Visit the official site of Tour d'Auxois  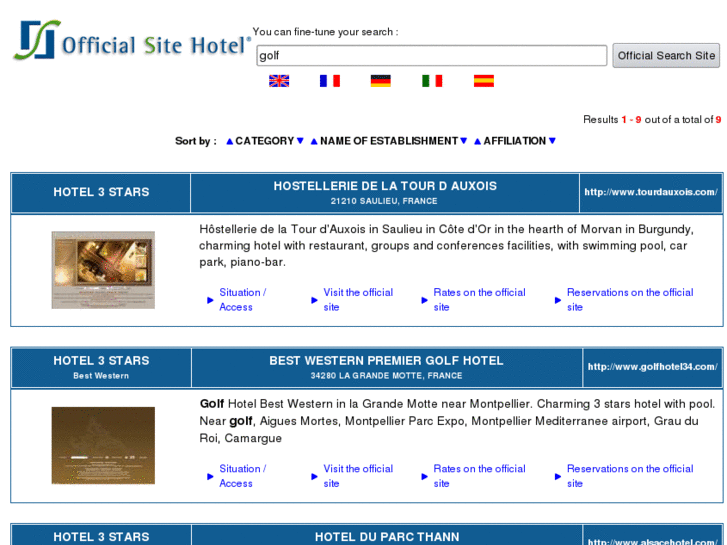pos(358,300)
